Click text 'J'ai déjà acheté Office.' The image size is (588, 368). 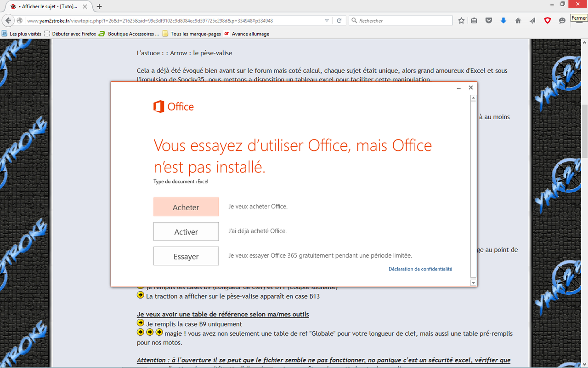258,231
